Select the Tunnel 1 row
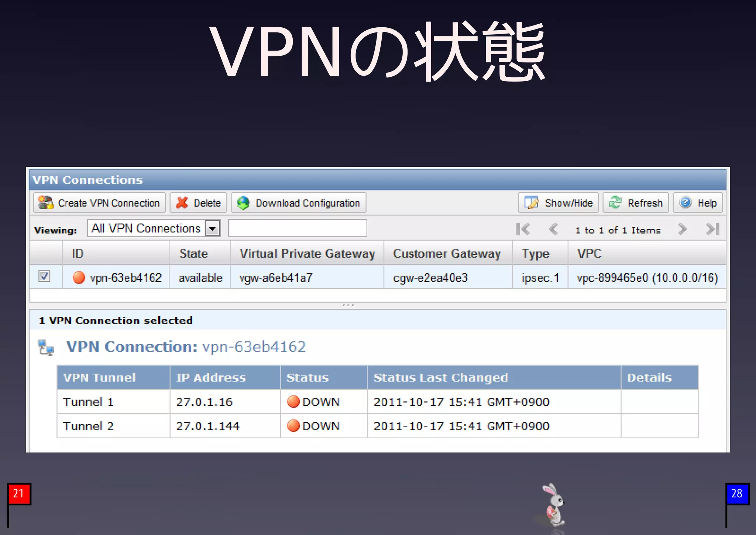This screenshot has width=756, height=535. pos(88,401)
